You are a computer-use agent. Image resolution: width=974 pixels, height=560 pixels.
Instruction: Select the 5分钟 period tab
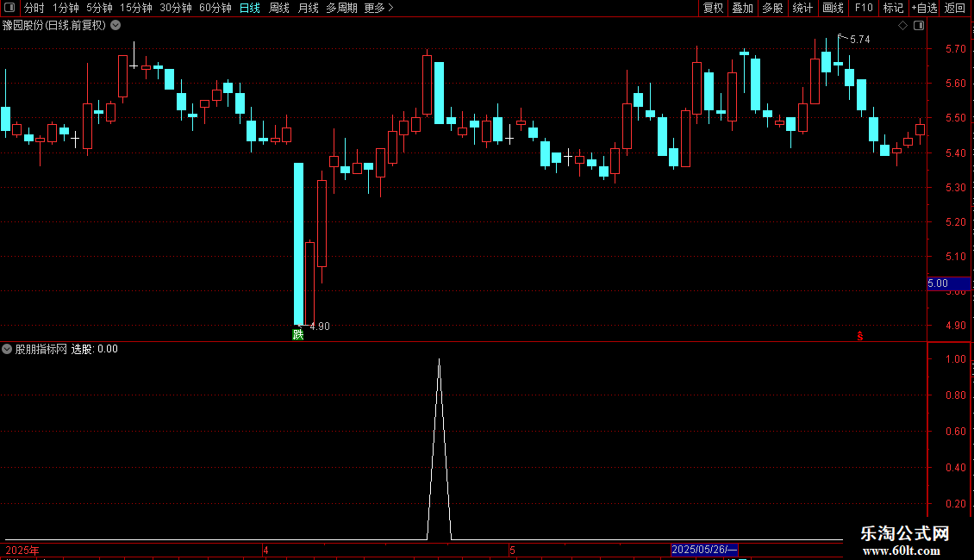click(x=99, y=8)
